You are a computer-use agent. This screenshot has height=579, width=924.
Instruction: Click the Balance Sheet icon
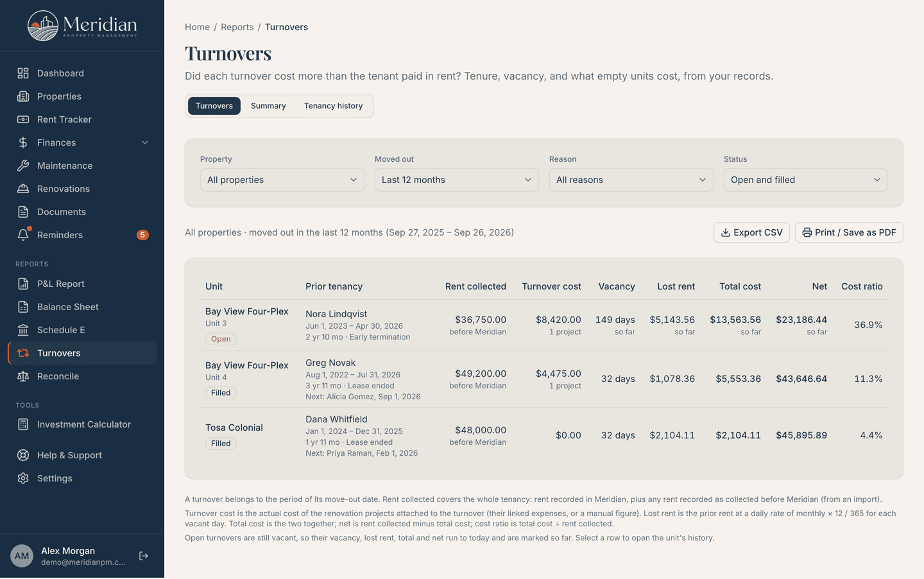(23, 307)
